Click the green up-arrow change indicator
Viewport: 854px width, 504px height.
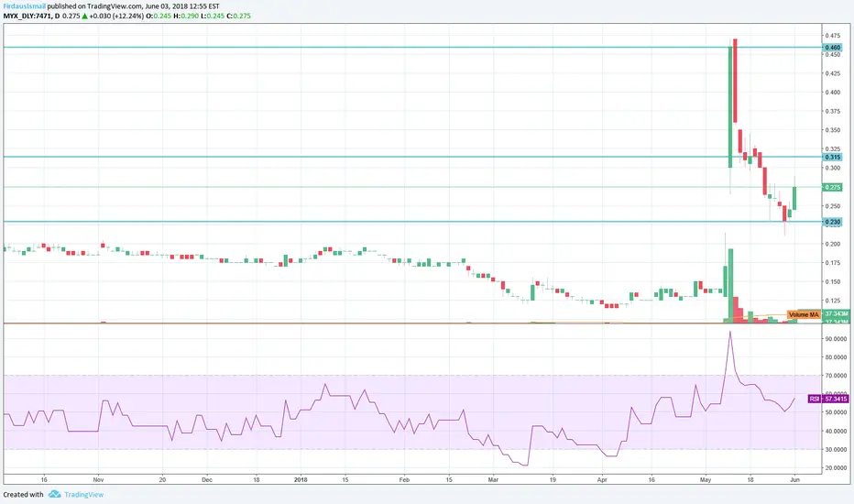pos(85,16)
